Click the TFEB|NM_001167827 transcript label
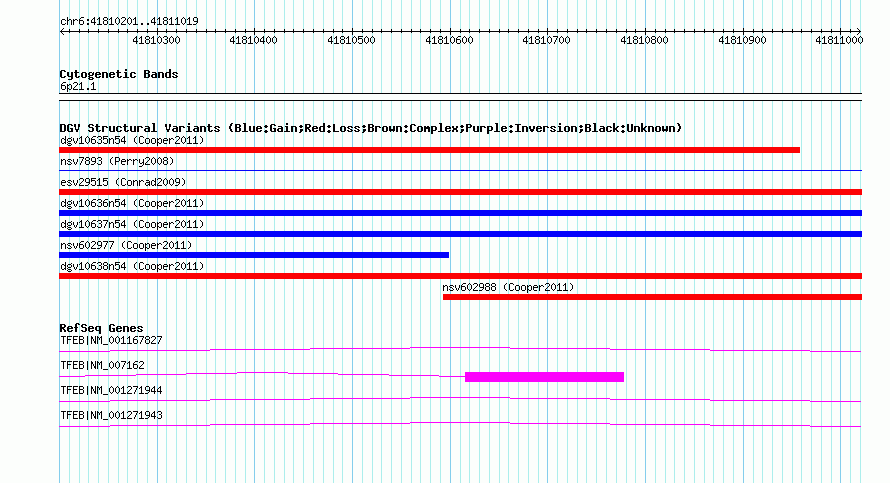 (111, 341)
